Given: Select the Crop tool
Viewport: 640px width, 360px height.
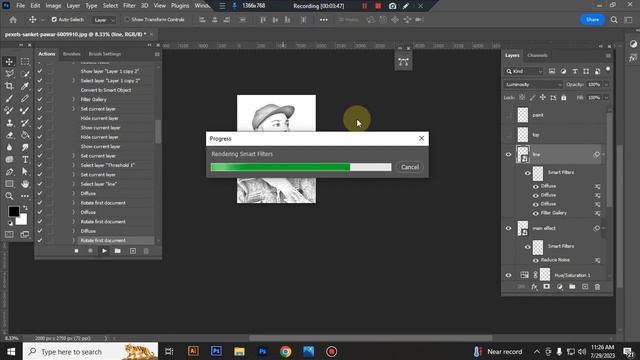Looking at the screenshot, I should [x=9, y=86].
